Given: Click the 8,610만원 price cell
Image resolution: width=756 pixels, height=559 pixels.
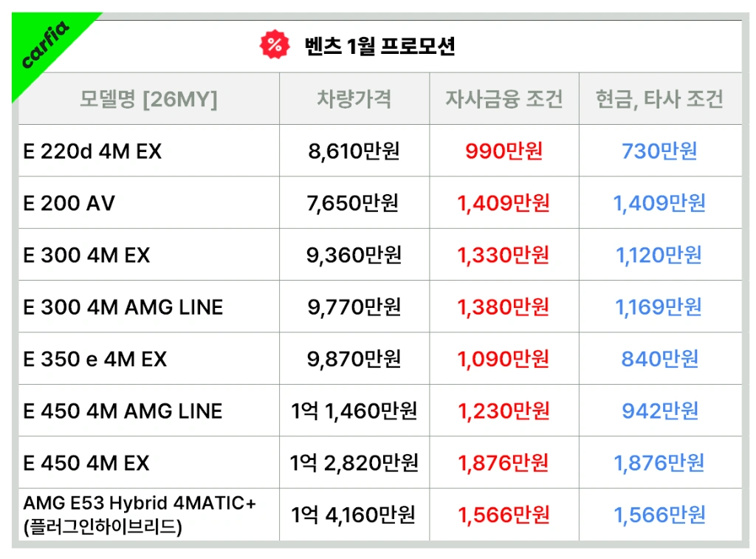Looking at the screenshot, I should [x=354, y=151].
